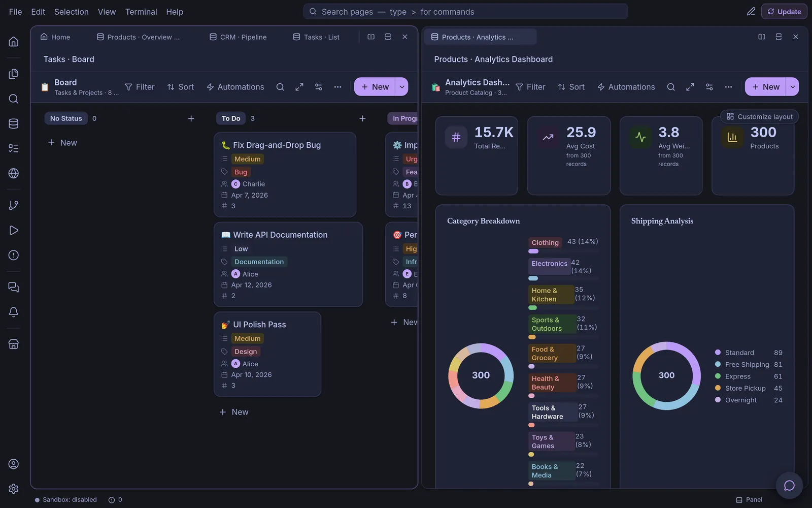812x508 pixels.
Task: Click the play/run icon in the sidebar
Action: coord(14,230)
